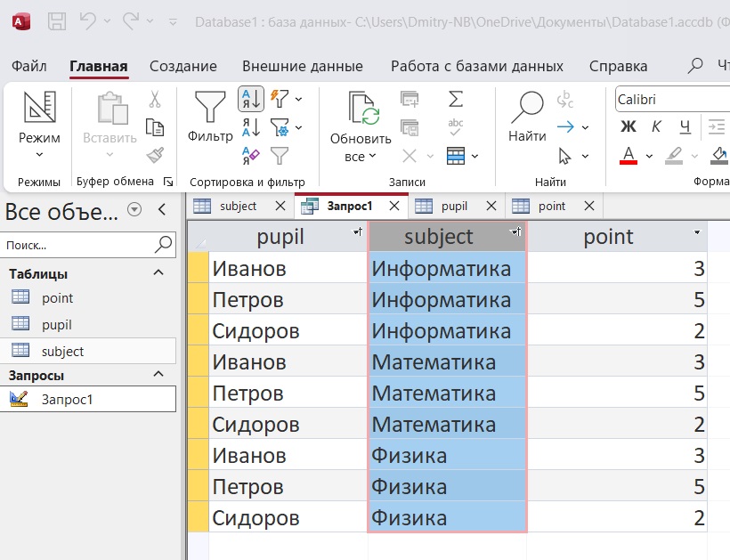Apply descending sort Я-А
730x560 pixels.
251,127
